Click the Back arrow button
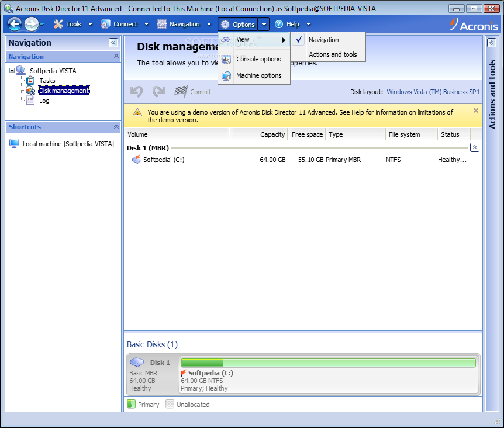Screen dimensions: 504x428 click(x=15, y=24)
